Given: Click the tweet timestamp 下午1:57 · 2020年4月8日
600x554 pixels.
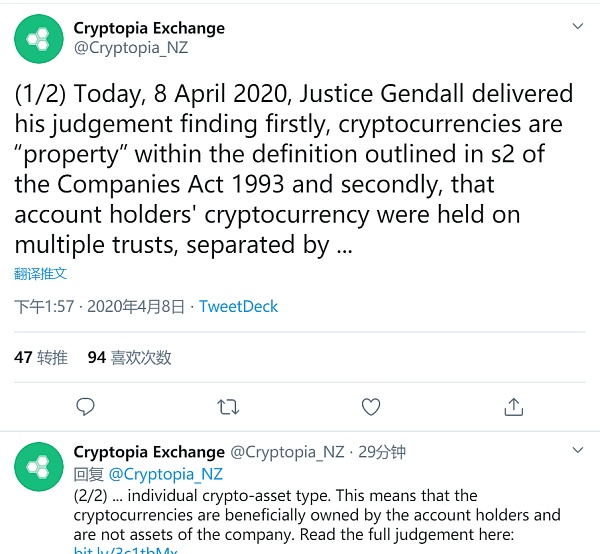Looking at the screenshot, I should click(101, 307).
